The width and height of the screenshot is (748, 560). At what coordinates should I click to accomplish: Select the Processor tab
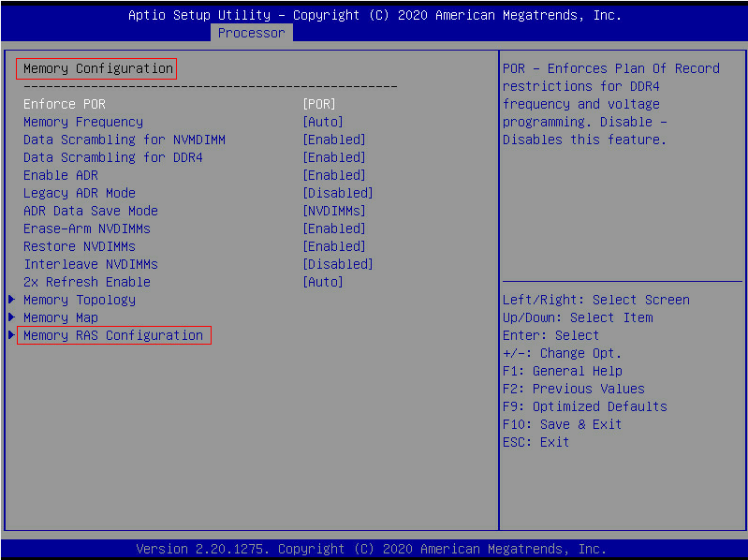[x=251, y=33]
